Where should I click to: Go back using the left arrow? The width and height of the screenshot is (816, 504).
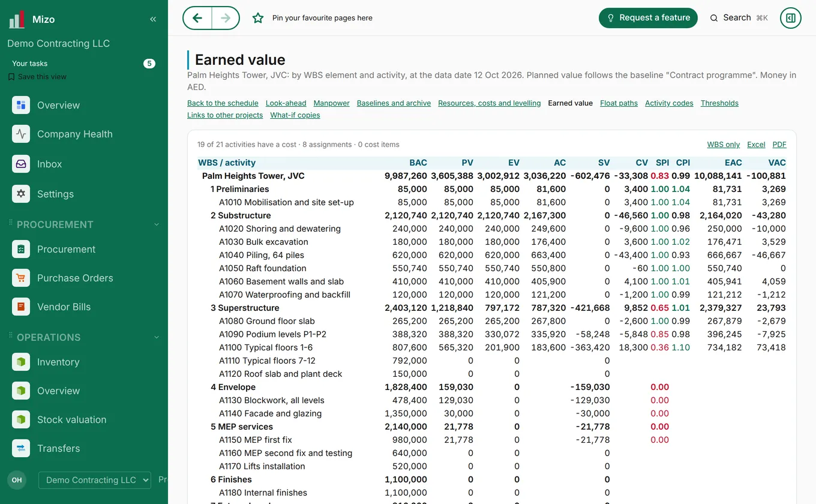pos(197,18)
